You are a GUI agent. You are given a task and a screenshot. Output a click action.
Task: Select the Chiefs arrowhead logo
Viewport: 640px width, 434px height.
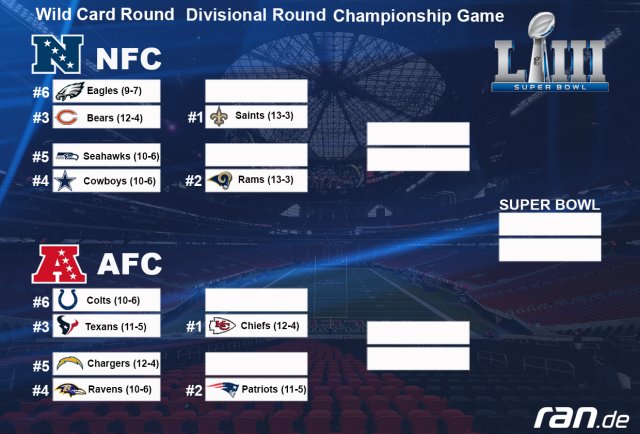(x=222, y=326)
